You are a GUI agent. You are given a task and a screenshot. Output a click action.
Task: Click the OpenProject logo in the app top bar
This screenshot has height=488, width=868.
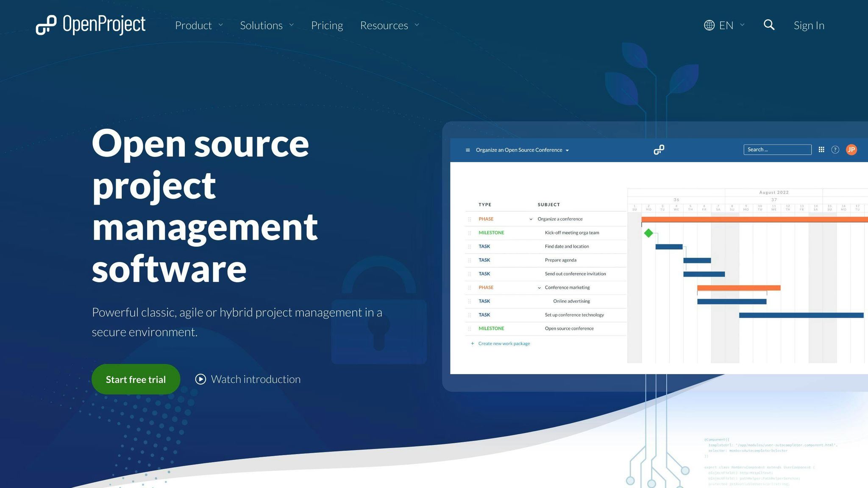click(x=658, y=150)
